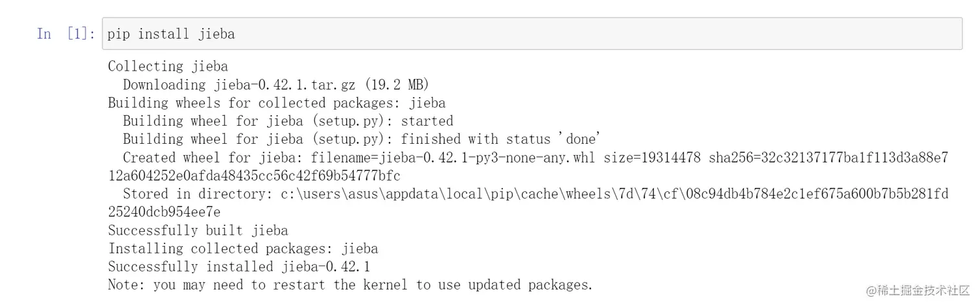Click the sha256 hash continuation line ending in "bfc"
Screen dimensions: 980x307
point(254,176)
